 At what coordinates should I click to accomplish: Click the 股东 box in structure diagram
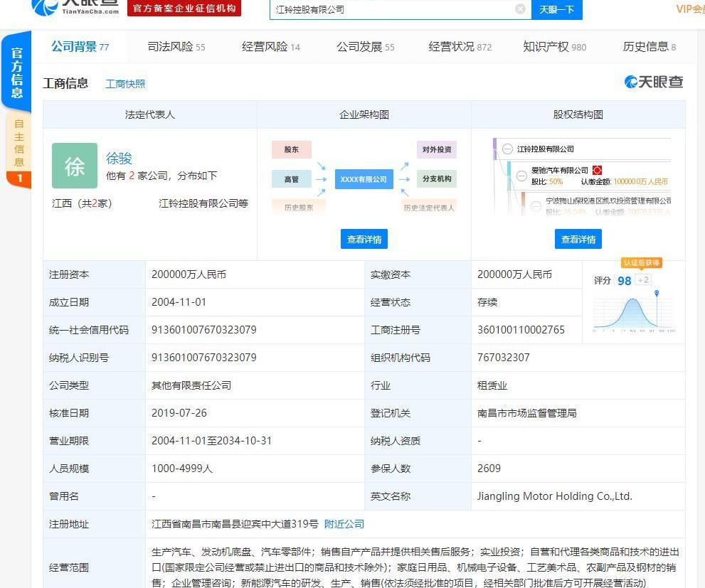(x=292, y=149)
